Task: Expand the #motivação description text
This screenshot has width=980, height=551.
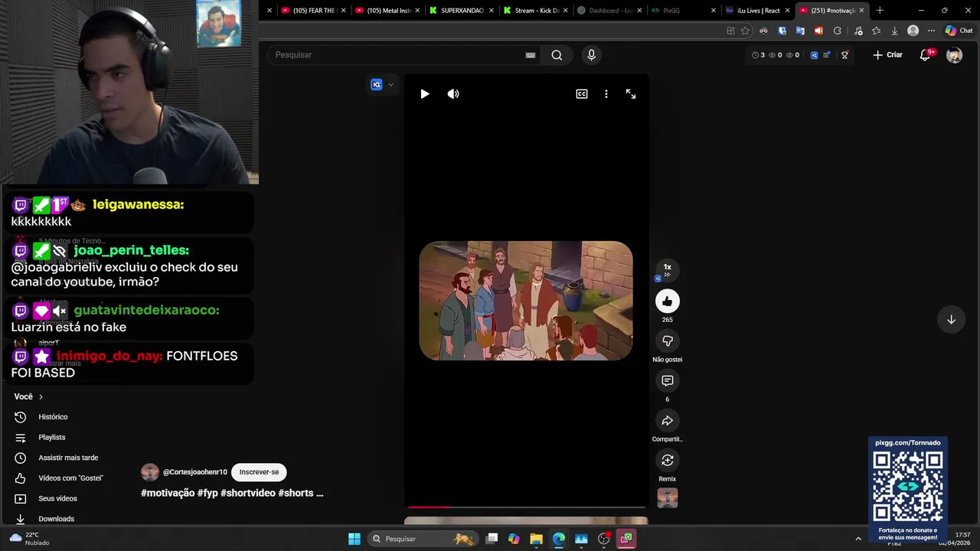Action: 232,493
